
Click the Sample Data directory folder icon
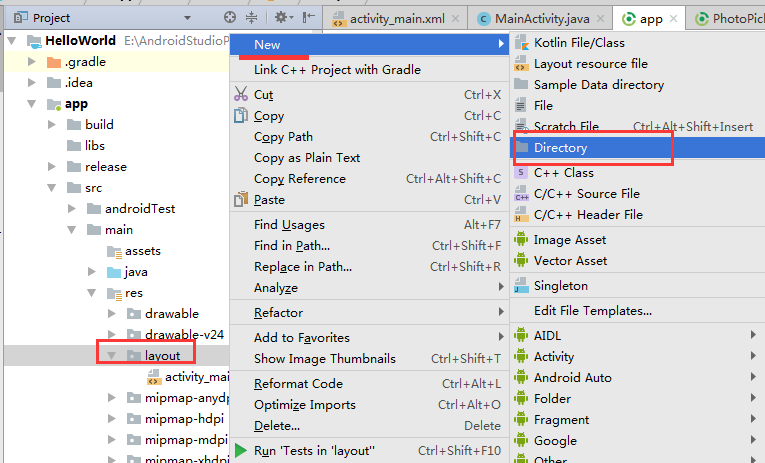pos(522,84)
